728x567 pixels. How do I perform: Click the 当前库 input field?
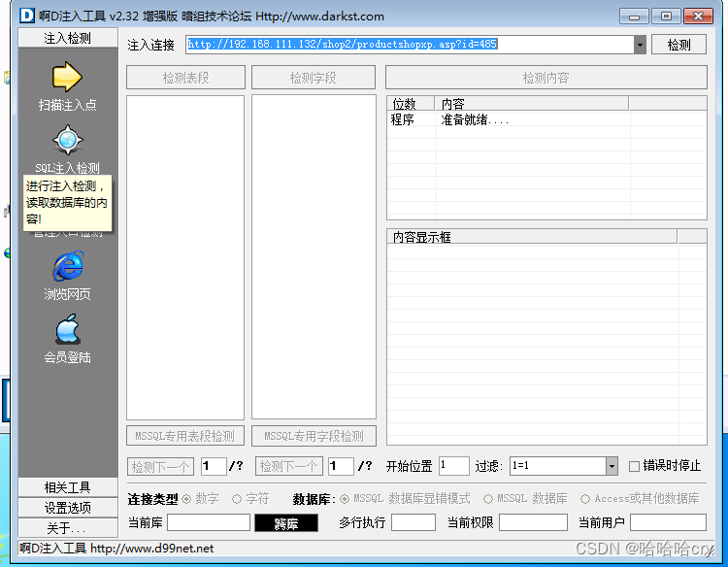tap(209, 522)
